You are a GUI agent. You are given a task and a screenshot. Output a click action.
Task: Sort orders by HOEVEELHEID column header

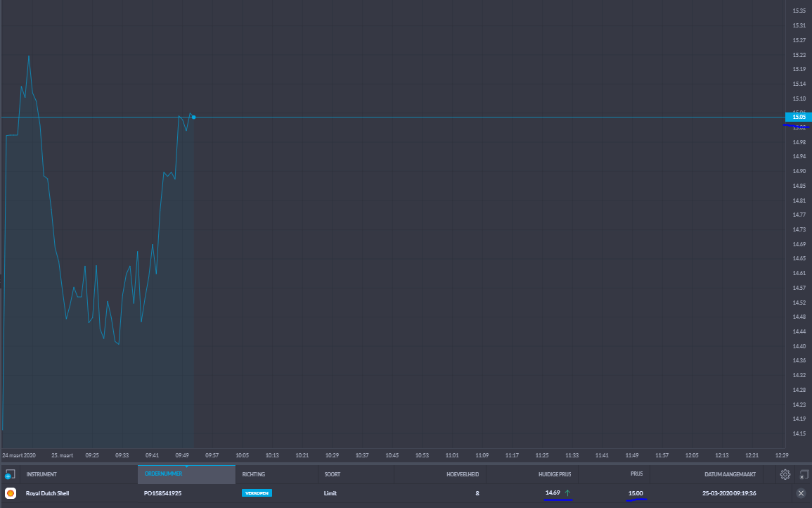[463, 474]
